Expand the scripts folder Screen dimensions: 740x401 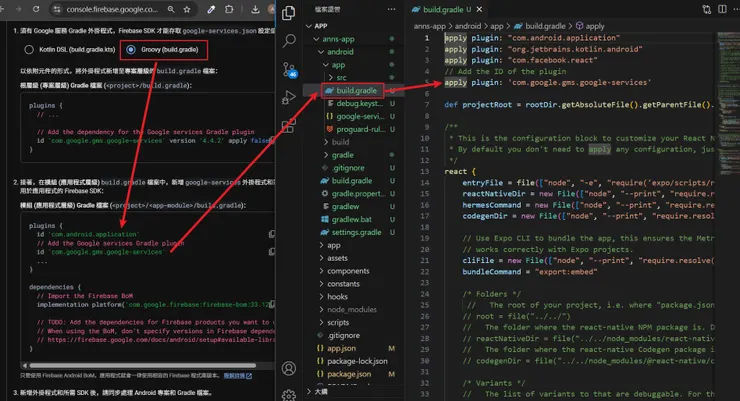point(321,322)
